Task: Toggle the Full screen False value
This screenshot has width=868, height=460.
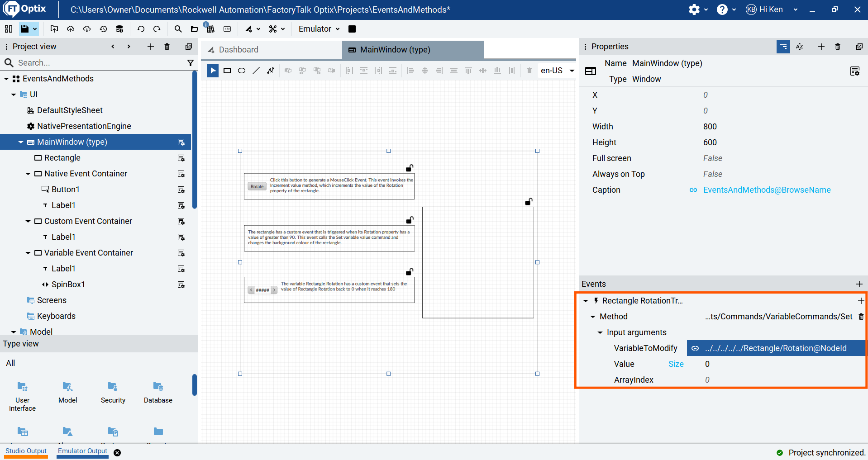Action: pos(713,158)
